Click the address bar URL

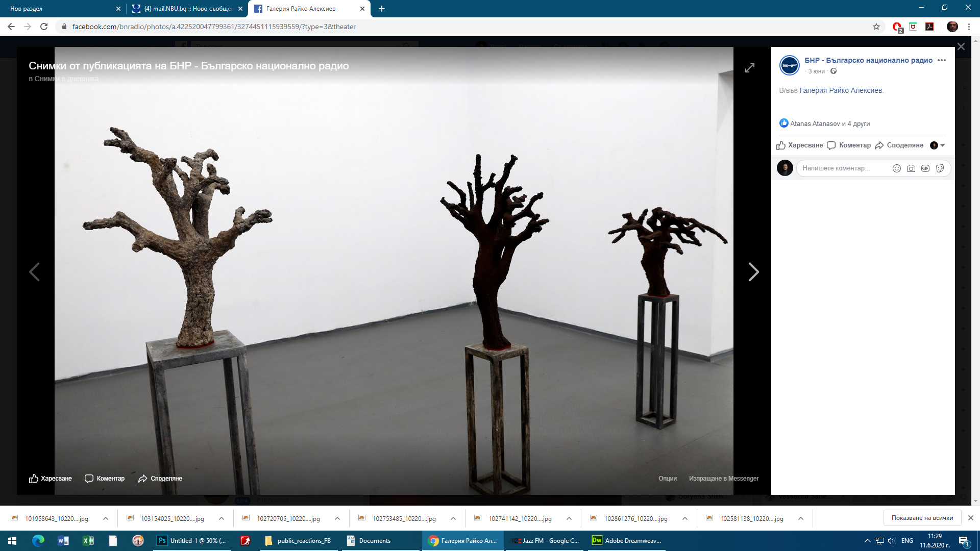point(214,27)
